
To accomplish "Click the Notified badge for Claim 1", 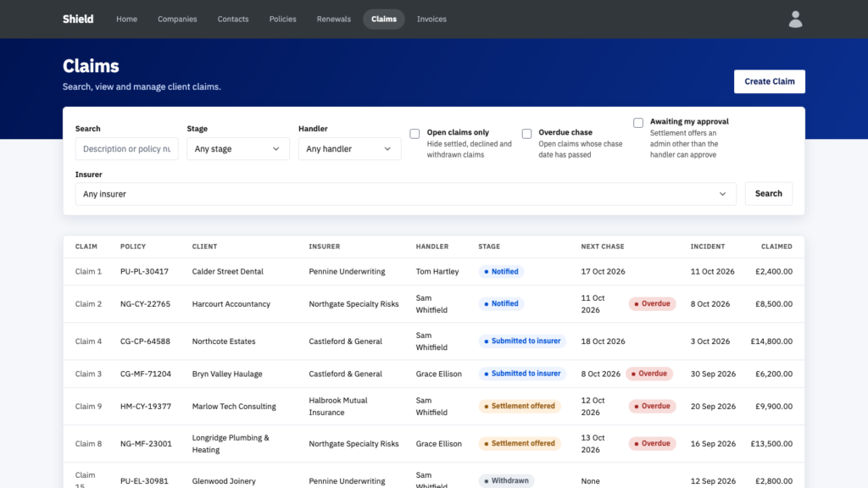I will (502, 272).
